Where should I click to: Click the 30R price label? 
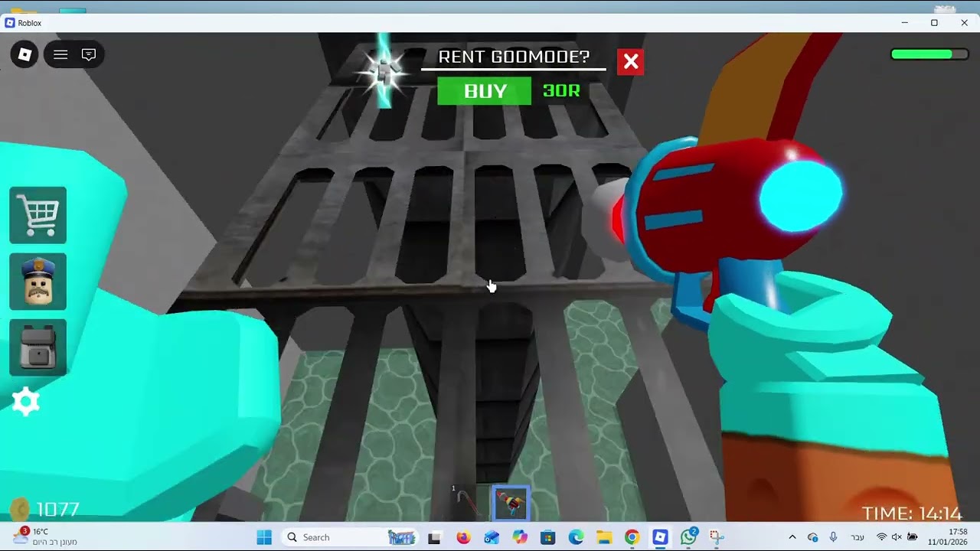pyautogui.click(x=561, y=91)
